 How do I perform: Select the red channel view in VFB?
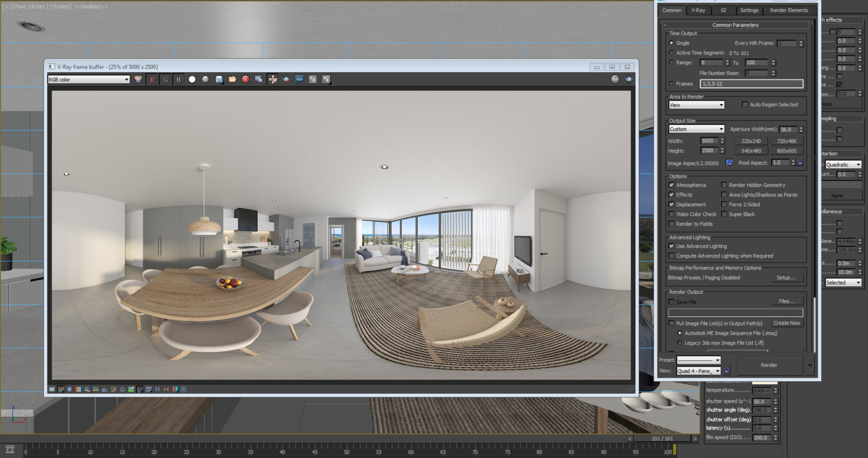pos(152,79)
